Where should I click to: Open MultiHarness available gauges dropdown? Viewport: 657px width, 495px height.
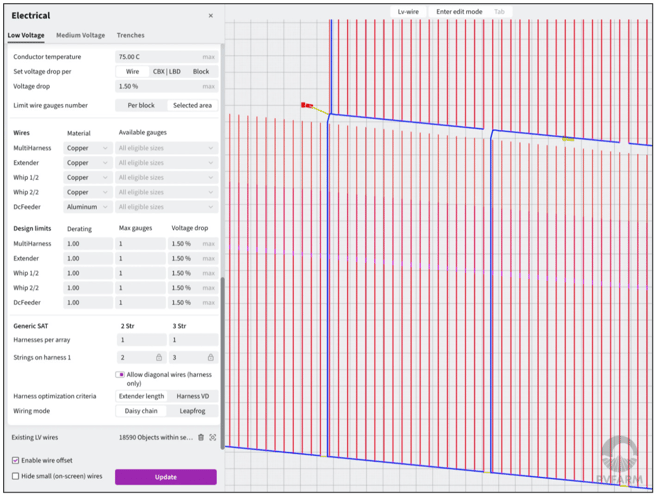click(x=166, y=148)
